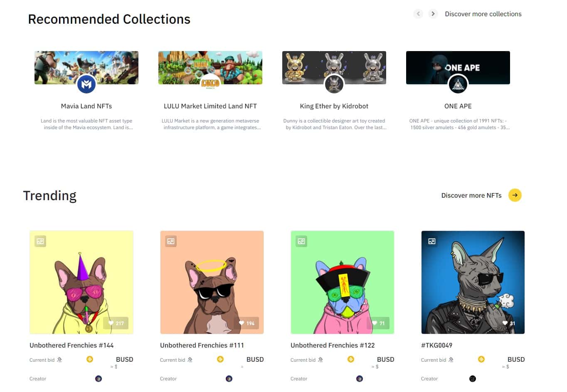
Task: Open the ONE APE collection name
Action: [458, 106]
